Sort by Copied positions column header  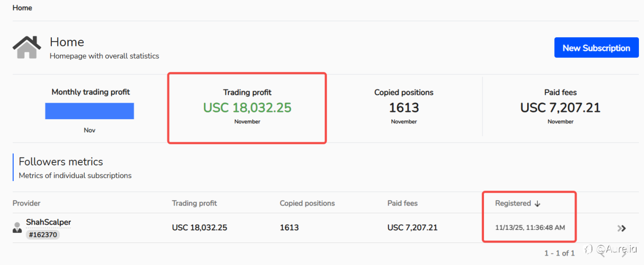pyautogui.click(x=307, y=203)
